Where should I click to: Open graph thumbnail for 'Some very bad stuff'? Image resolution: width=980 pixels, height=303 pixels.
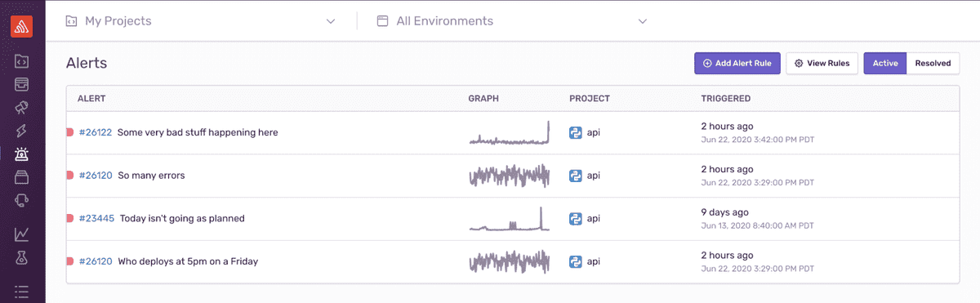coord(510,132)
